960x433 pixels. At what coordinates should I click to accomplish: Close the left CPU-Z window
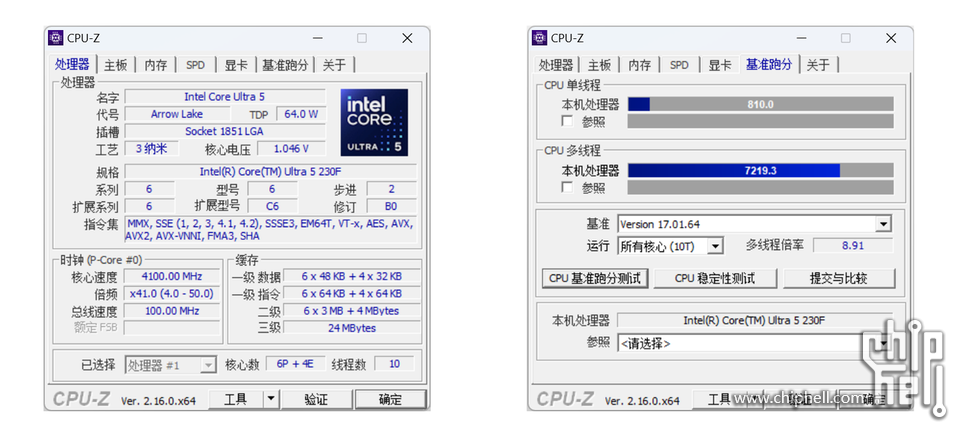pyautogui.click(x=407, y=38)
